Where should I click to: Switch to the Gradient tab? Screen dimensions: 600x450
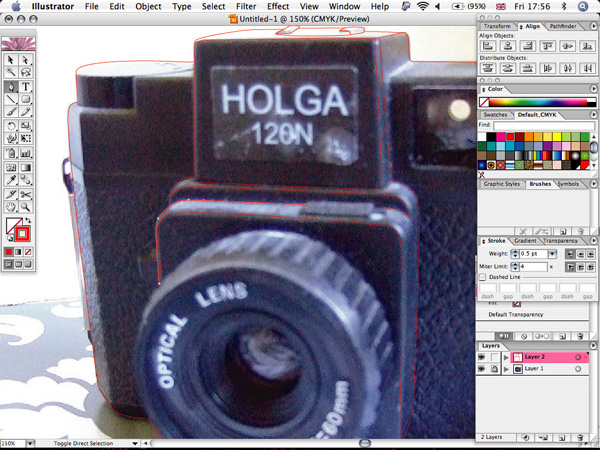point(525,241)
